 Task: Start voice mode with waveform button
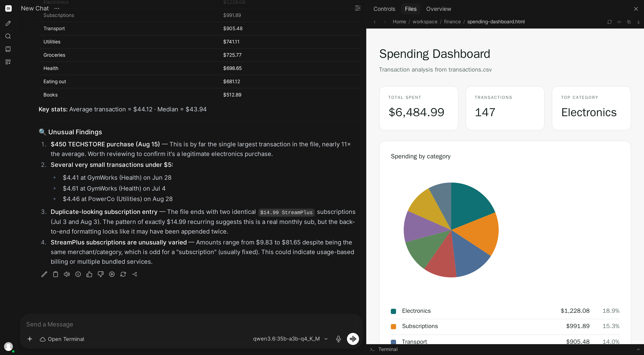click(353, 339)
